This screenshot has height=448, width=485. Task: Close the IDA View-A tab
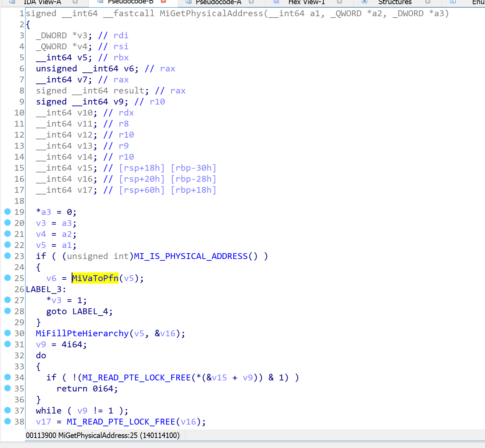pos(75,2)
